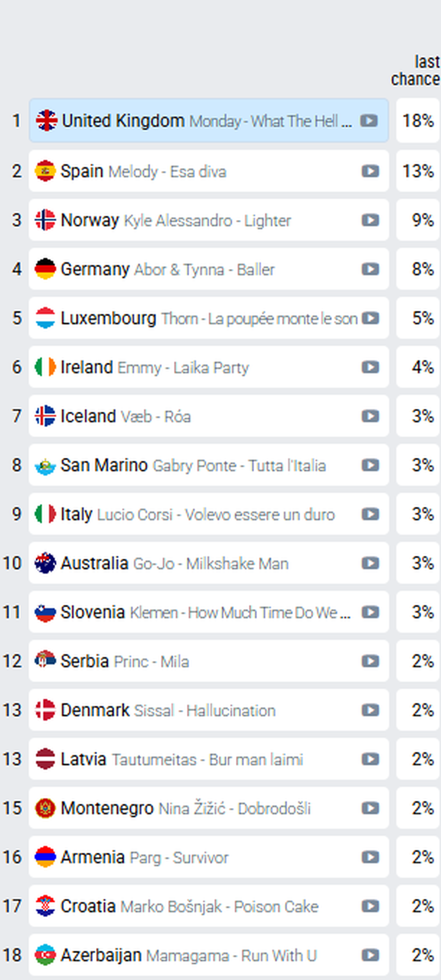441x980 pixels.
Task: Click the Ireland flag icon
Action: [x=45, y=368]
